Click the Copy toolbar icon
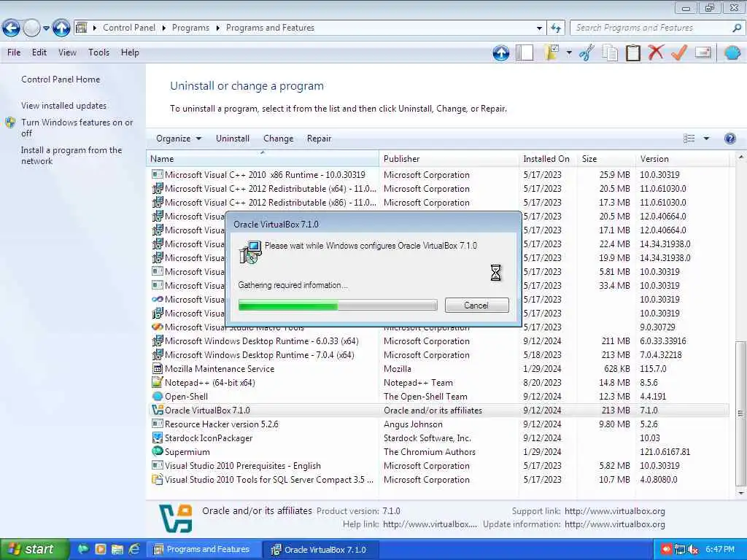The height and width of the screenshot is (560, 747). pos(610,52)
